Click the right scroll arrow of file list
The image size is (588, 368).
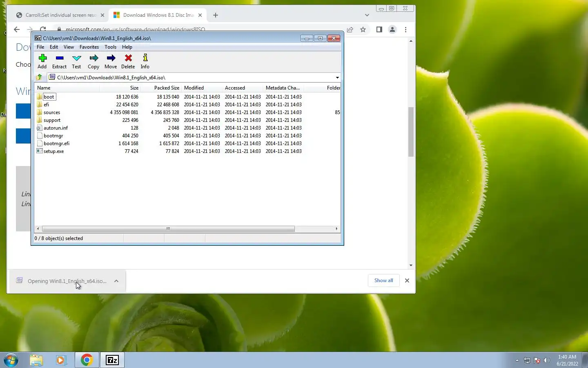(x=336, y=229)
